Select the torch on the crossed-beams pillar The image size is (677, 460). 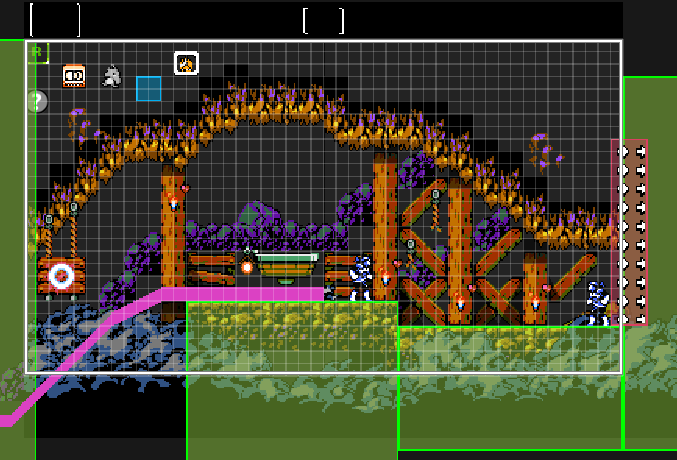(x=460, y=301)
